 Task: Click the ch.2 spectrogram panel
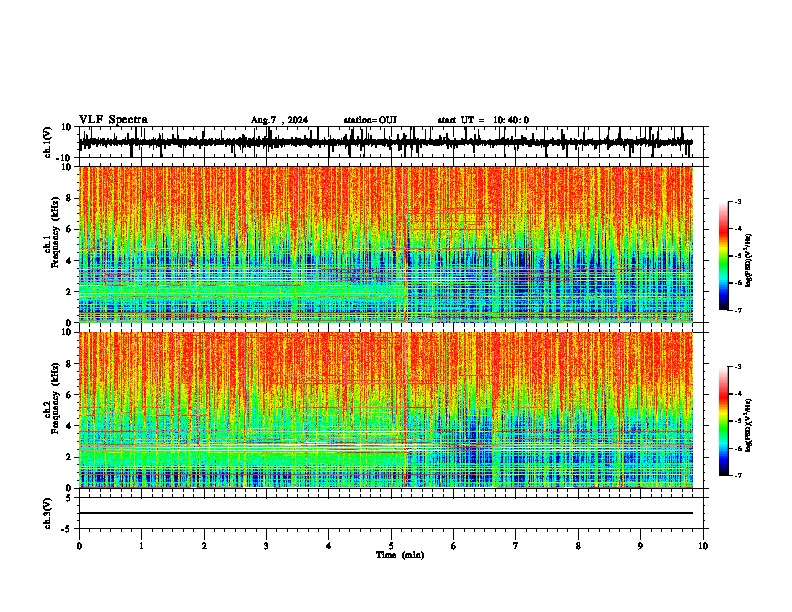386,410
